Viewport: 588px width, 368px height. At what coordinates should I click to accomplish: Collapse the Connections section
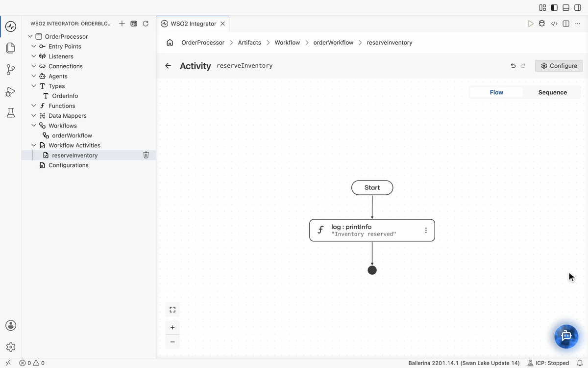[x=34, y=66]
